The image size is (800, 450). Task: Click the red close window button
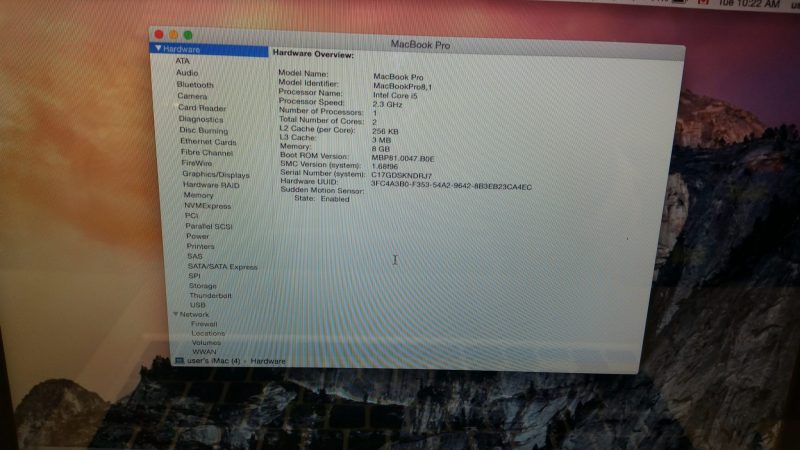(158, 35)
